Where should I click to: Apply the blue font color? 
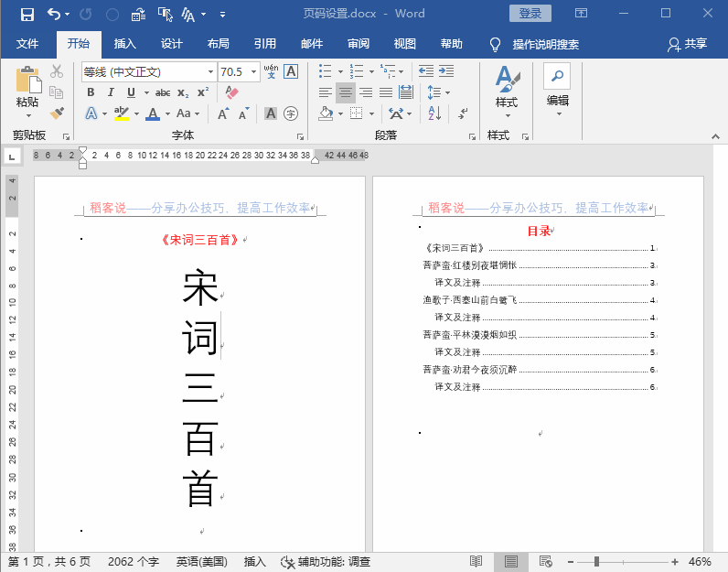point(153,113)
